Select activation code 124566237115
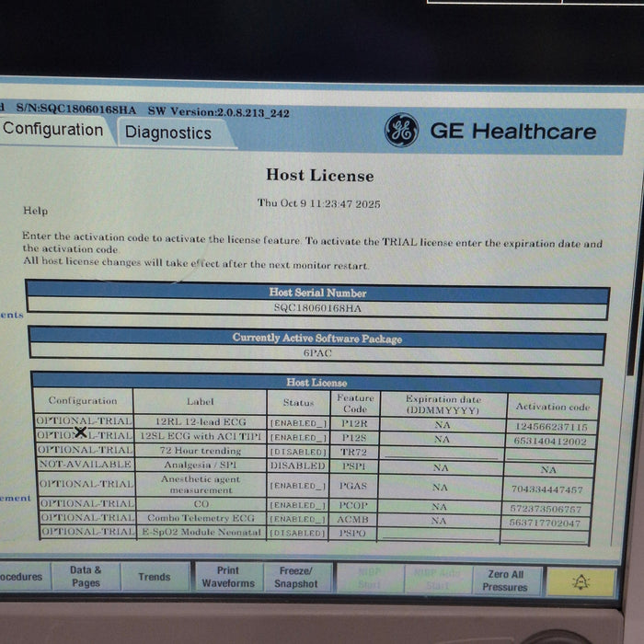 point(552,427)
